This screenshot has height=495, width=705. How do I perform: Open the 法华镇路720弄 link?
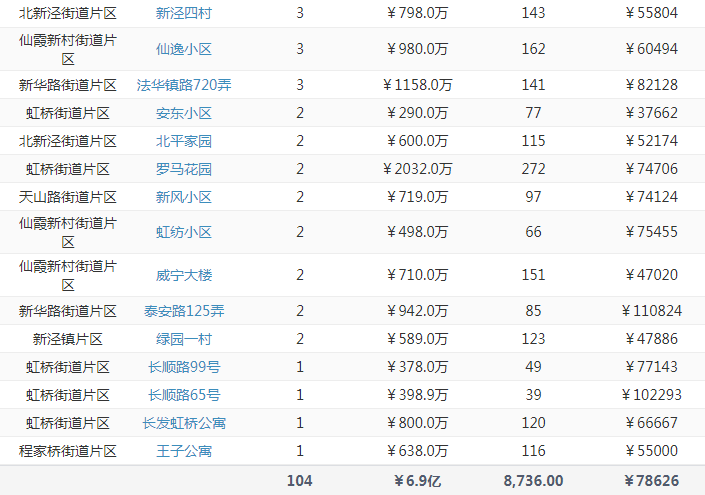point(183,85)
